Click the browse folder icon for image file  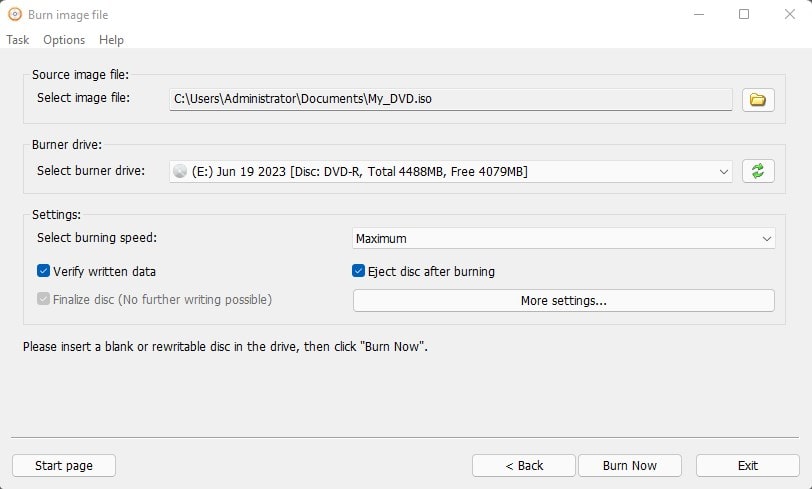pyautogui.click(x=757, y=99)
